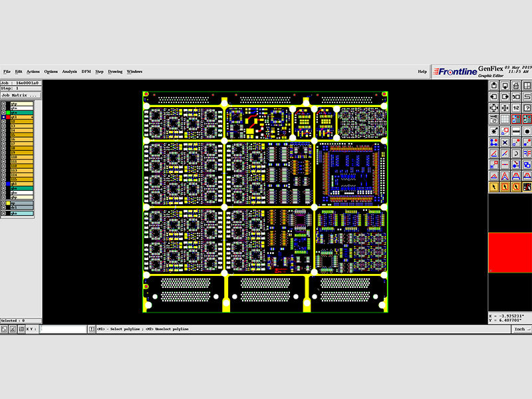Screen dimensions: 532x399
Task: Toggle the red square beside layer gtl
Action: point(7,118)
